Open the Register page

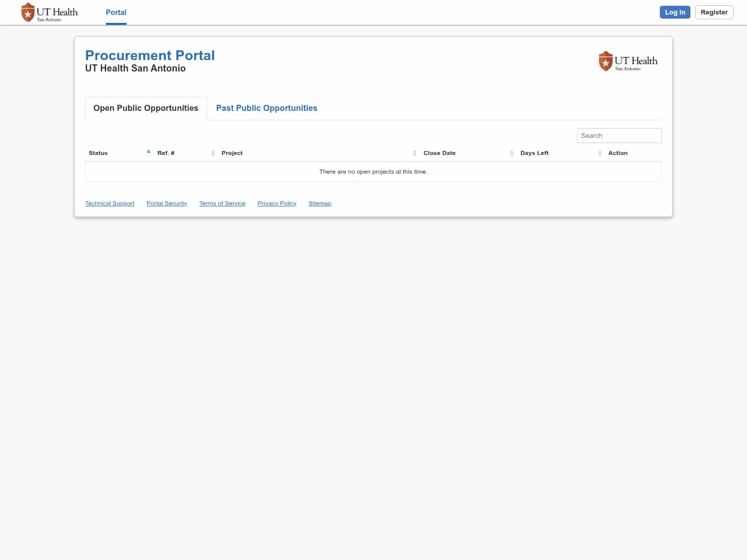pos(714,12)
